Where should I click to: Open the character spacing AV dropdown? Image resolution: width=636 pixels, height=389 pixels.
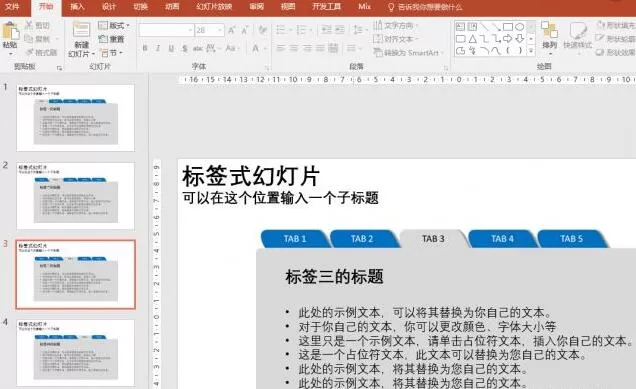pos(212,48)
